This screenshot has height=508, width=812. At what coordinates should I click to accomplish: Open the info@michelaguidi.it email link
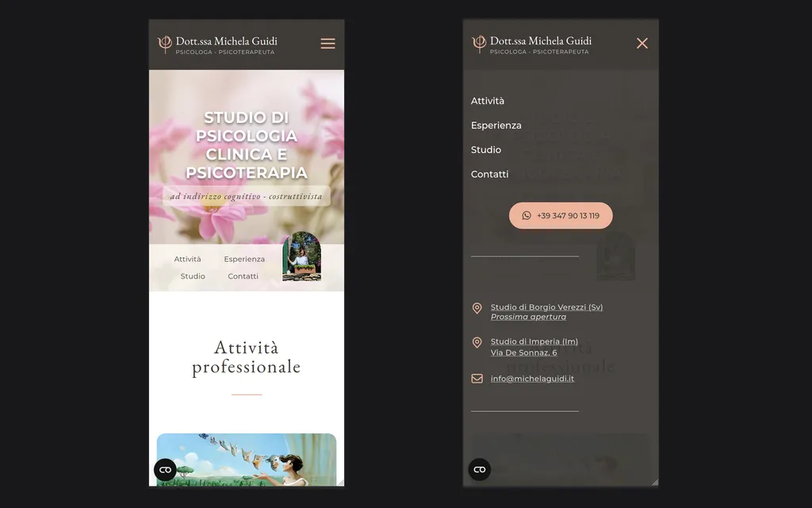click(532, 379)
